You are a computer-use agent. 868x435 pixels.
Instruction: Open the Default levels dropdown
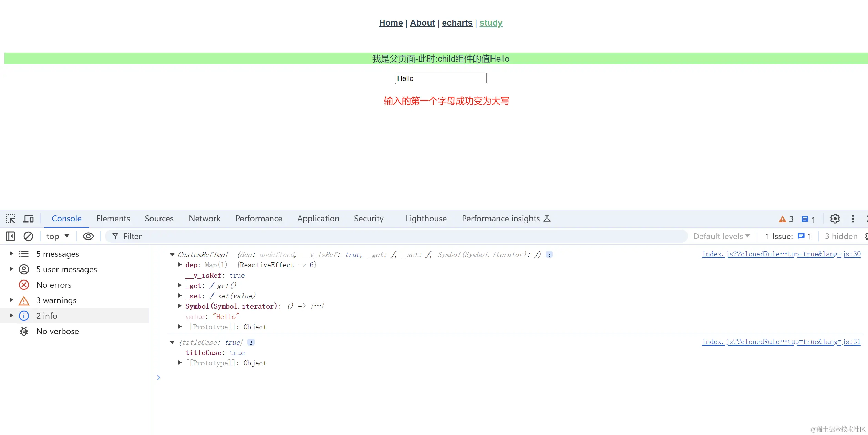coord(721,236)
